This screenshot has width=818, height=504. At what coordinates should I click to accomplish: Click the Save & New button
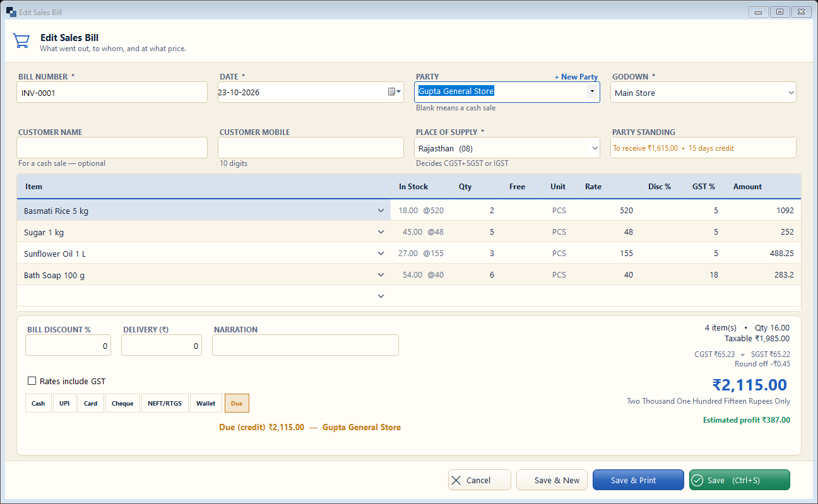tap(552, 480)
